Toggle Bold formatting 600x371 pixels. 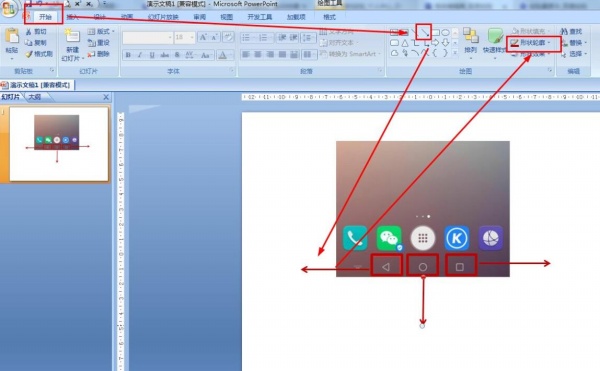(128, 55)
